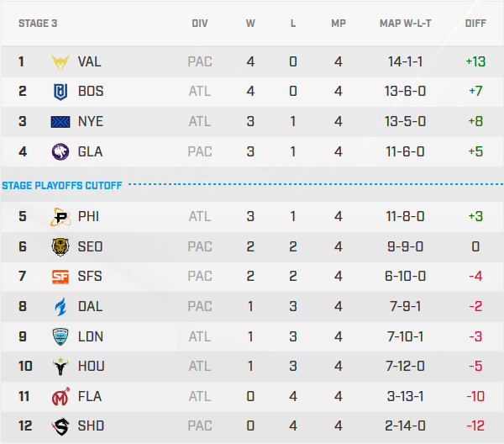The width and height of the screenshot is (504, 444).
Task: Click the Boston Uprising logo icon
Action: coord(60,92)
